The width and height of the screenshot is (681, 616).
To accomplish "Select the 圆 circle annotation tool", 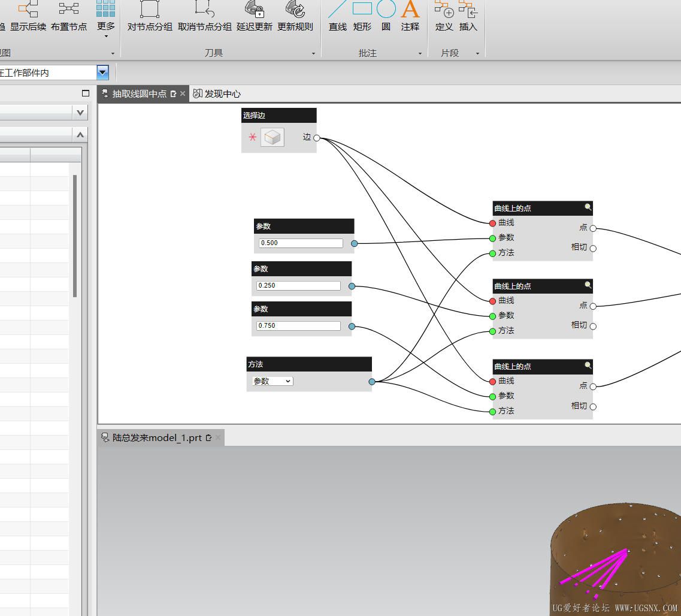I will [x=386, y=9].
